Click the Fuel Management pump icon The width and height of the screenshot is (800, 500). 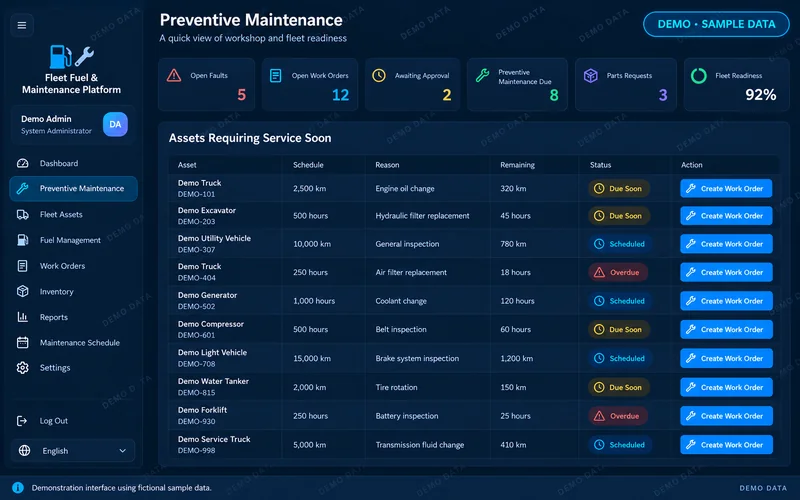point(22,240)
